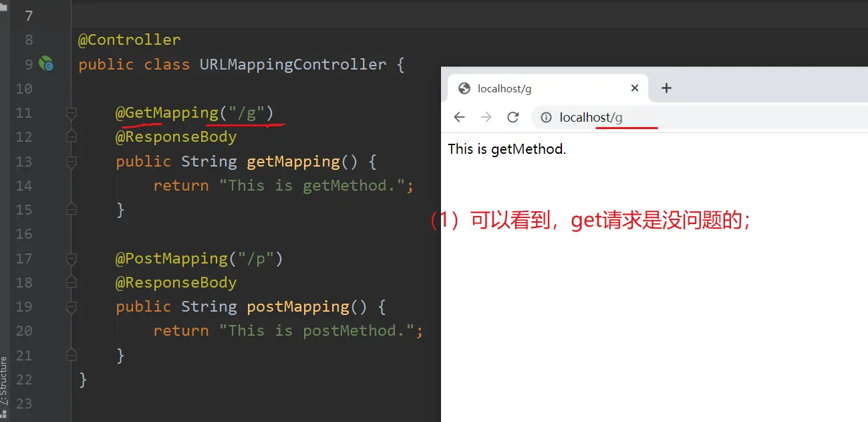Go back in the browser
Viewport: 868px width, 422px height.
click(x=459, y=118)
